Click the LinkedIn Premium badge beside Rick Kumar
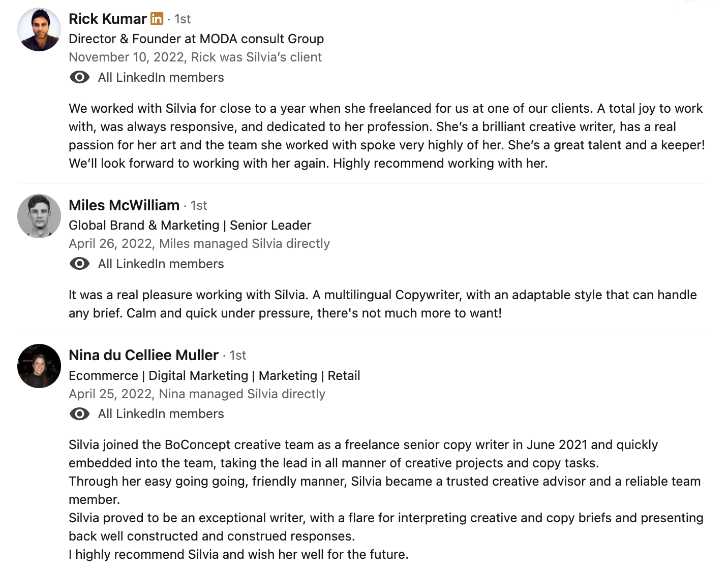 (x=157, y=19)
